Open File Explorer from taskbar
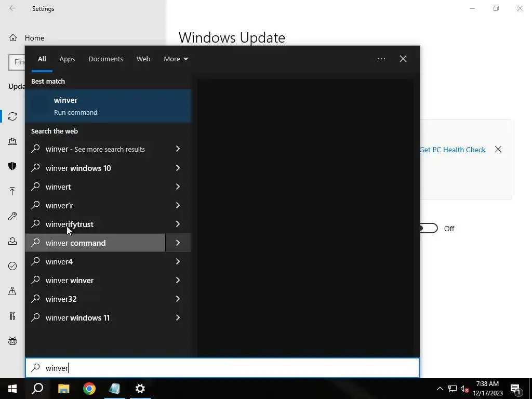Screen dimensions: 532x399 (63, 389)
